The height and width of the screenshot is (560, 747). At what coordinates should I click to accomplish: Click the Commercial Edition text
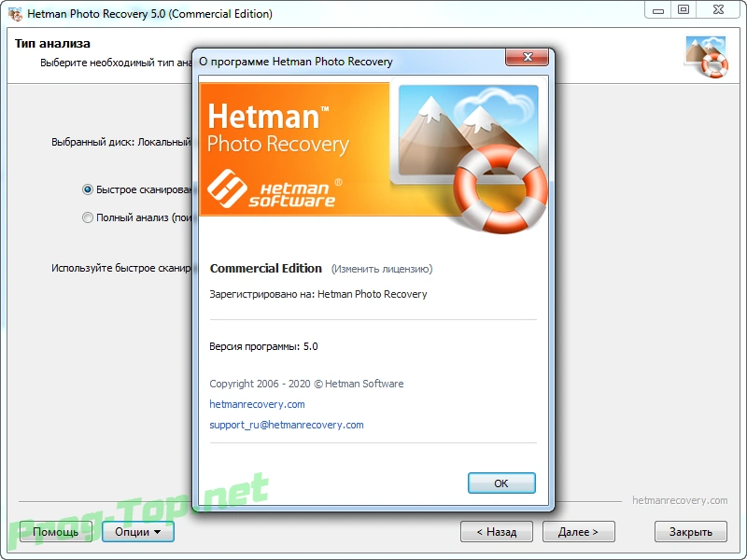click(x=266, y=269)
